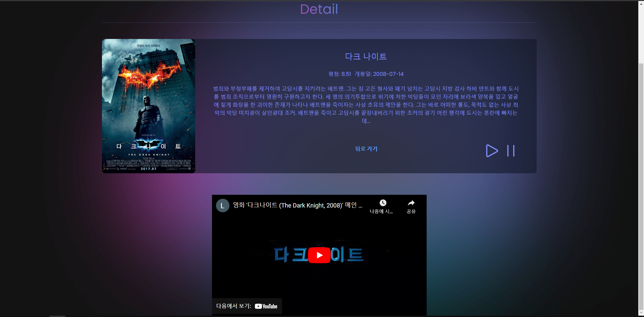Viewport: 644px width, 317px height.
Task: Click the 다크 나이트 movie title
Action: point(366,56)
